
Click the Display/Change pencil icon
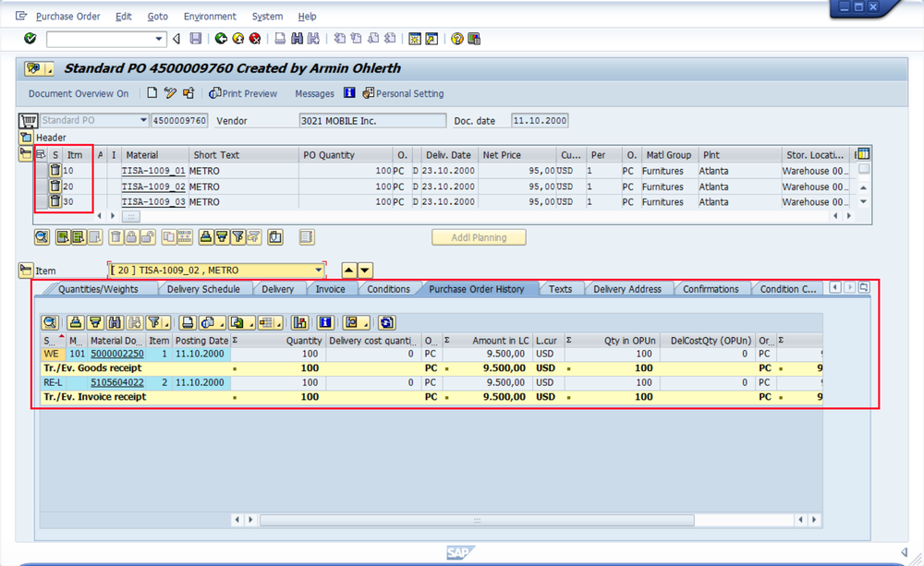[170, 92]
